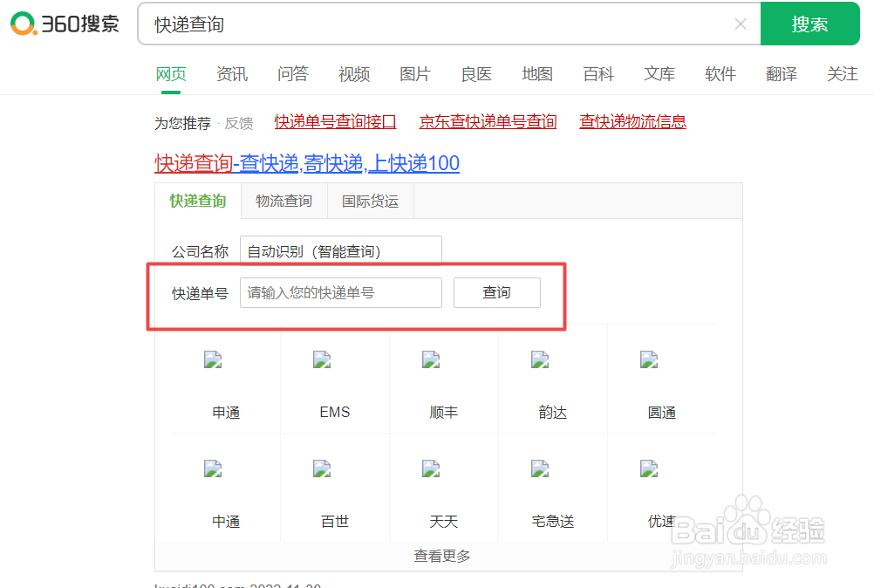Open the 资讯 tab
The width and height of the screenshot is (874, 588).
(232, 73)
